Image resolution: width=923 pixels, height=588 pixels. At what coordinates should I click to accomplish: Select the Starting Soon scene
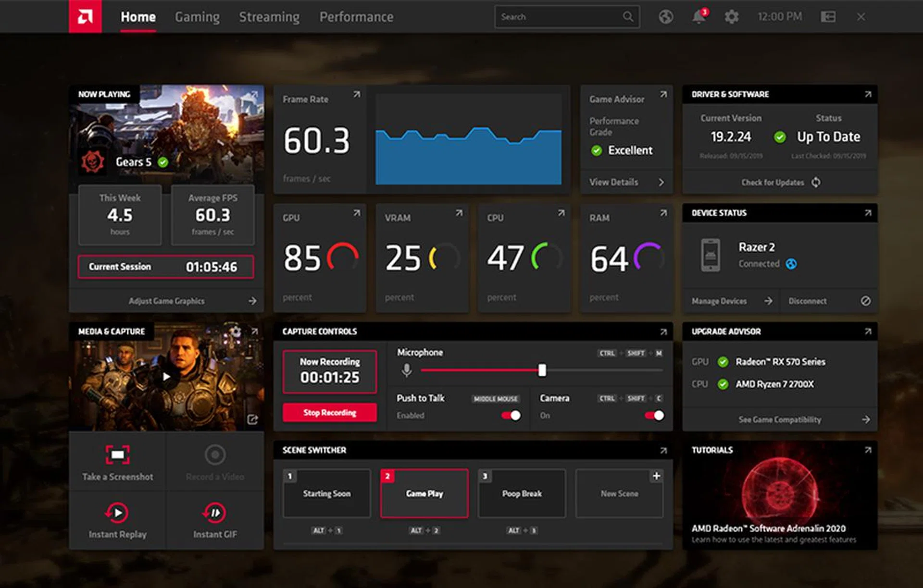pyautogui.click(x=327, y=493)
